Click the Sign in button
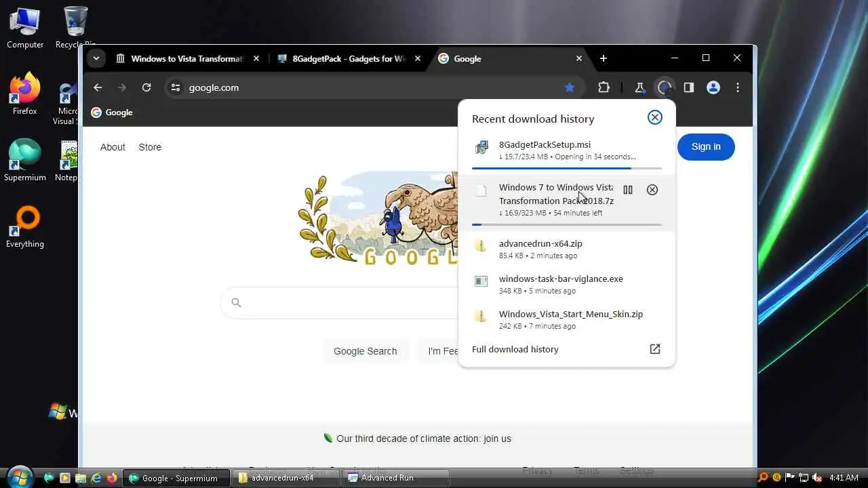 [706, 146]
